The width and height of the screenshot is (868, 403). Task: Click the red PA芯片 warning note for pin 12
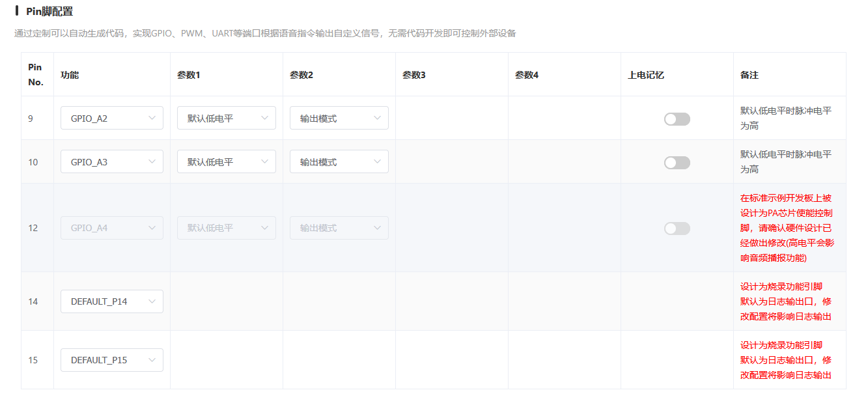[x=787, y=228]
